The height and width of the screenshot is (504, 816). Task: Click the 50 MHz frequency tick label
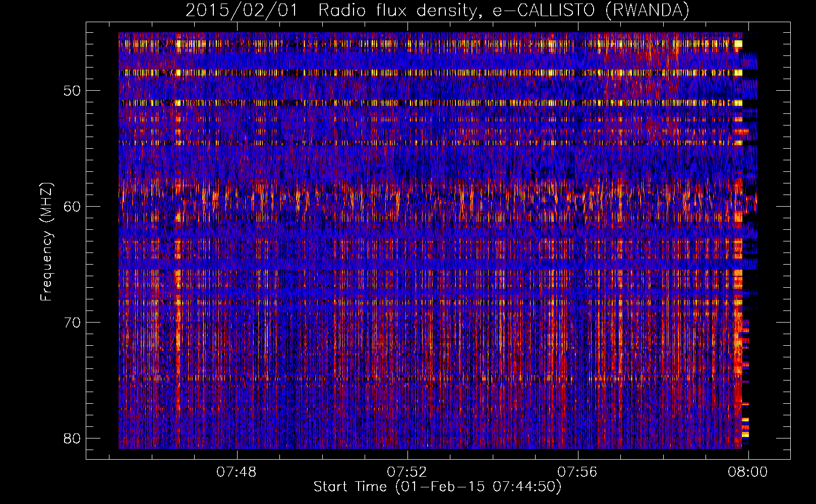pyautogui.click(x=73, y=91)
